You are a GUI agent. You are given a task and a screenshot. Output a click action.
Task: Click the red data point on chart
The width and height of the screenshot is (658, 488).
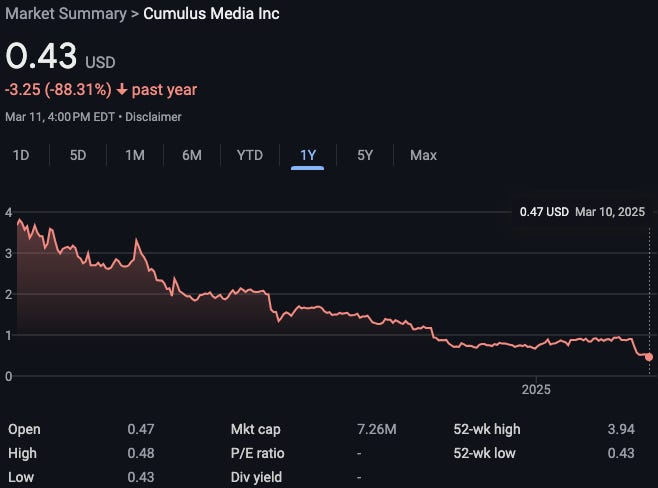tap(649, 357)
